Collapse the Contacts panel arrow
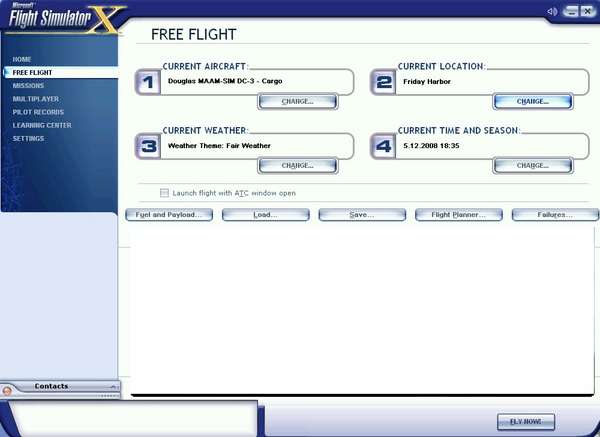The width and height of the screenshot is (600, 437). tap(114, 387)
